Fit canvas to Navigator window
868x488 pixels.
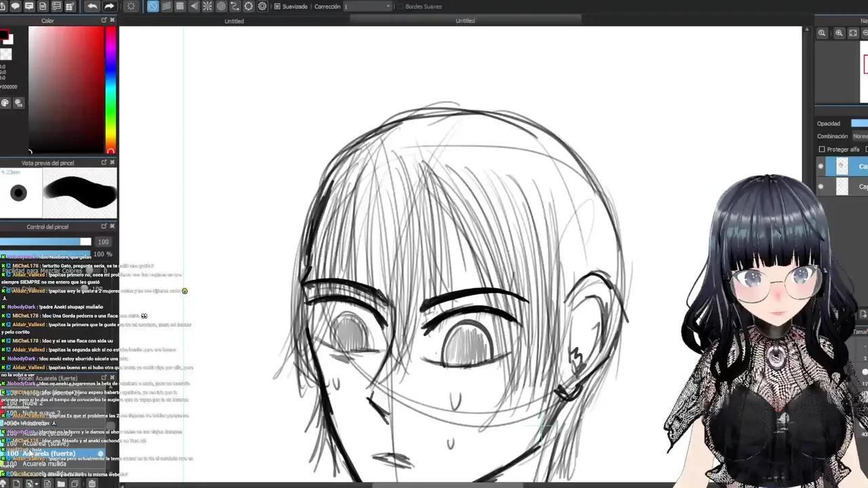coord(853,33)
